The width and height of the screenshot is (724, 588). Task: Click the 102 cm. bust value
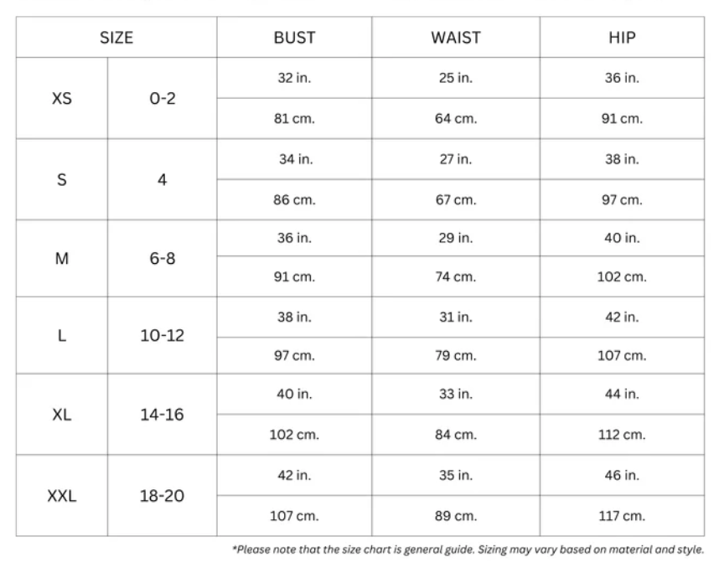294,435
